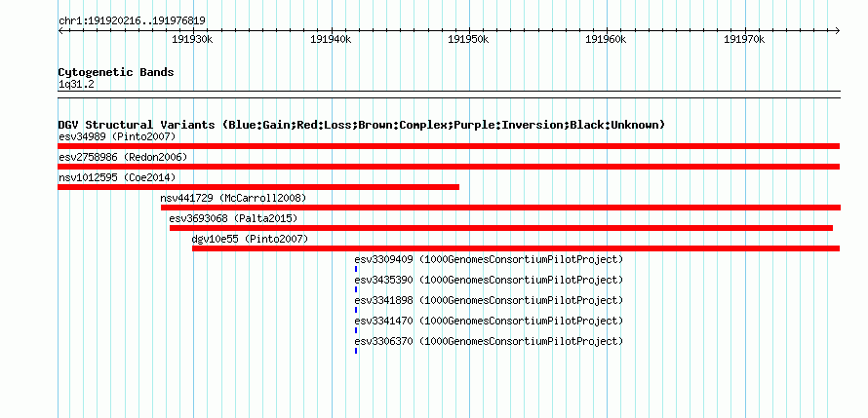The width and height of the screenshot is (868, 418).
Task: Click the esv3309409 variant label
Action: click(489, 259)
